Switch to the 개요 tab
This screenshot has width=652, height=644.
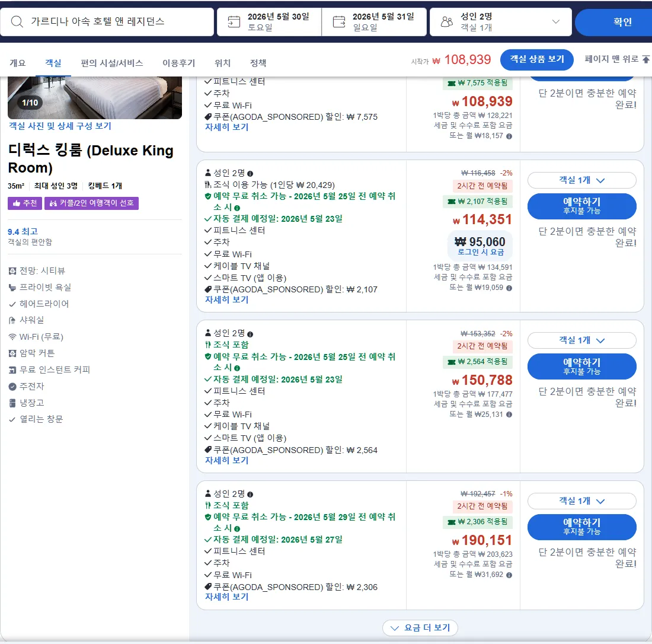click(x=17, y=63)
